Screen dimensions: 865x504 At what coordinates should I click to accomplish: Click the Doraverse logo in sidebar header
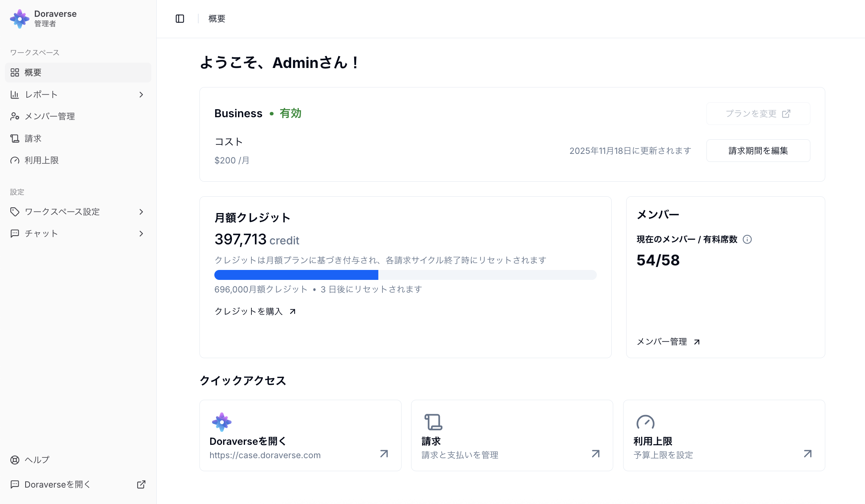point(19,19)
